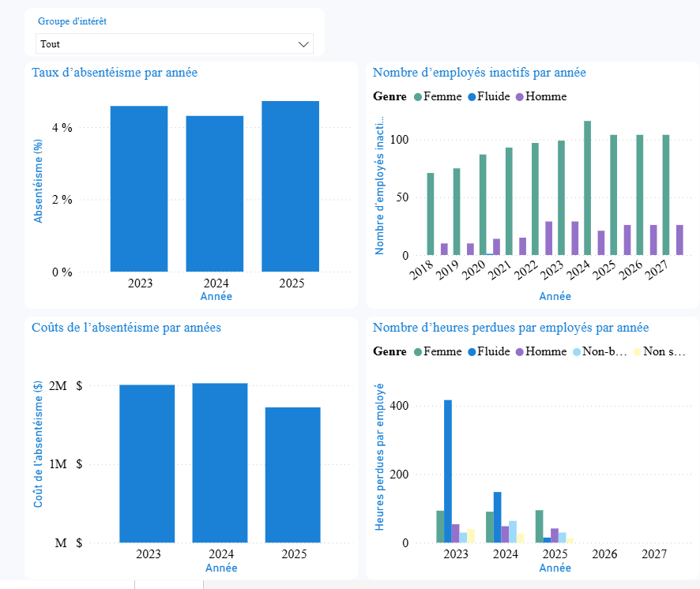Image resolution: width=700 pixels, height=589 pixels.
Task: Click the 2024 axis label in cost chart
Action: point(221,554)
